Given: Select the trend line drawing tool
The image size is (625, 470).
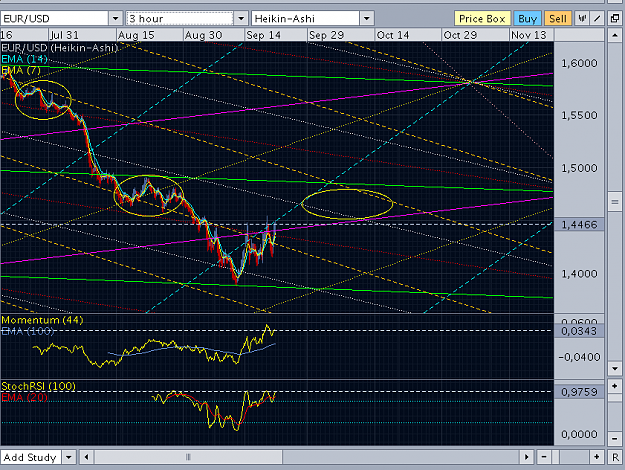Looking at the screenshot, I should [597, 18].
